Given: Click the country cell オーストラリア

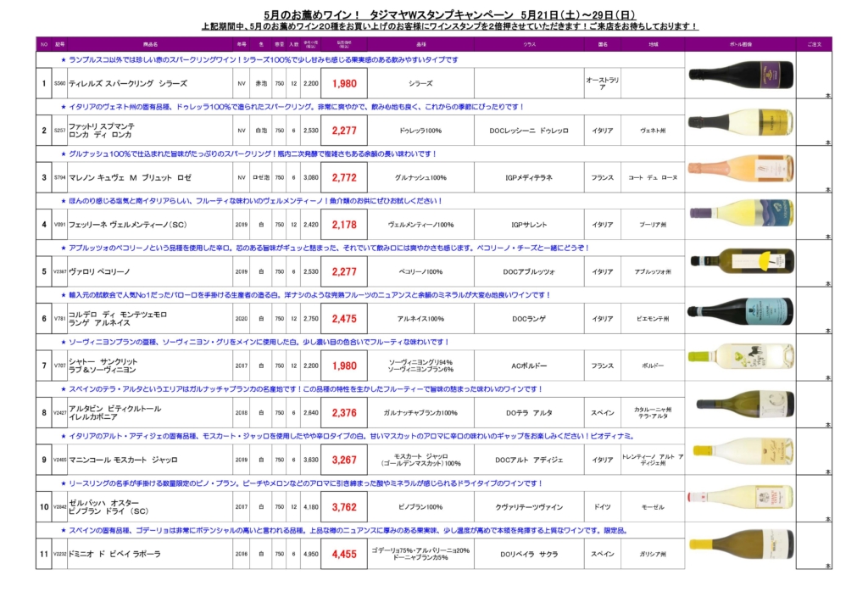Looking at the screenshot, I should tap(603, 84).
